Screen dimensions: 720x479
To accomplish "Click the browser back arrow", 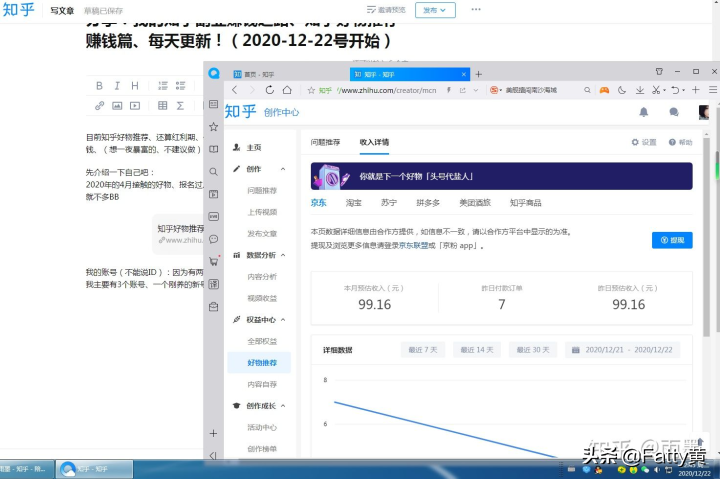I will 235,90.
